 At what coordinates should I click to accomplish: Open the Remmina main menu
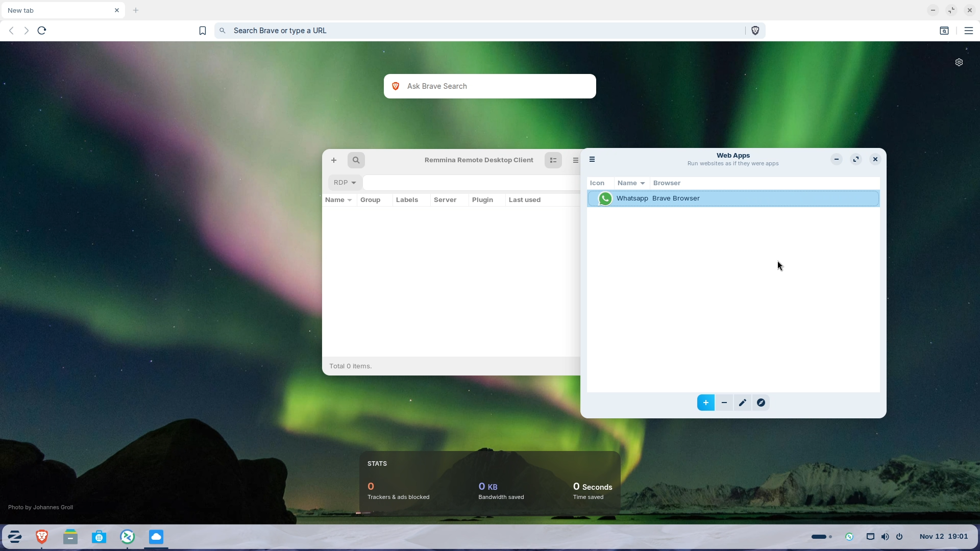pyautogui.click(x=575, y=160)
